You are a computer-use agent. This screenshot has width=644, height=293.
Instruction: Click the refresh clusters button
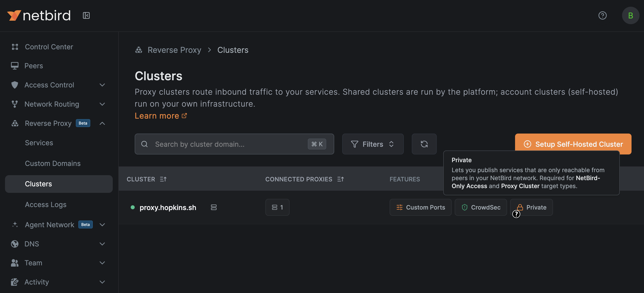[x=424, y=144]
